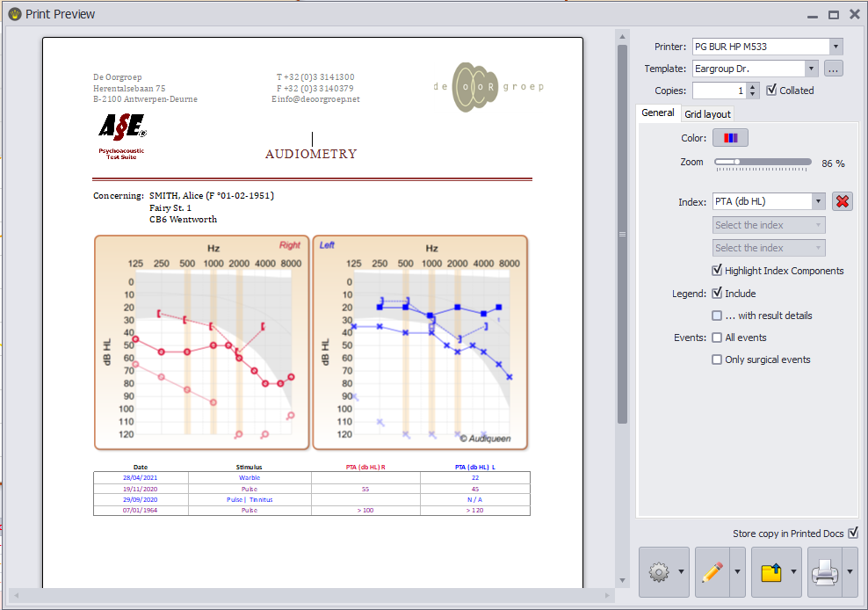Click the Right ear audiogram chart
This screenshot has width=868, height=610.
point(202,343)
